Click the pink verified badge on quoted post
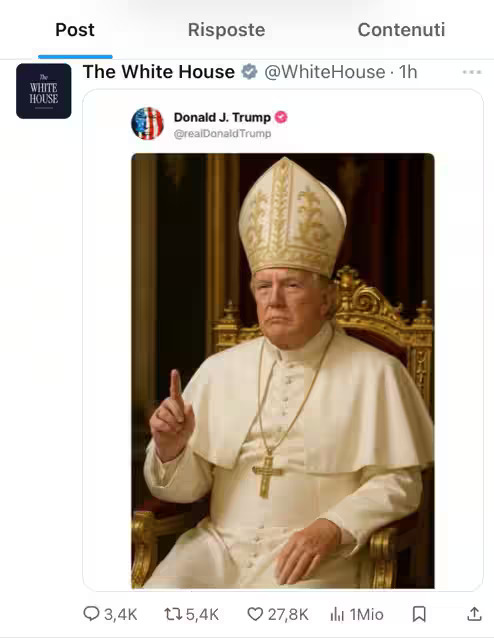494x640 pixels. [281, 117]
